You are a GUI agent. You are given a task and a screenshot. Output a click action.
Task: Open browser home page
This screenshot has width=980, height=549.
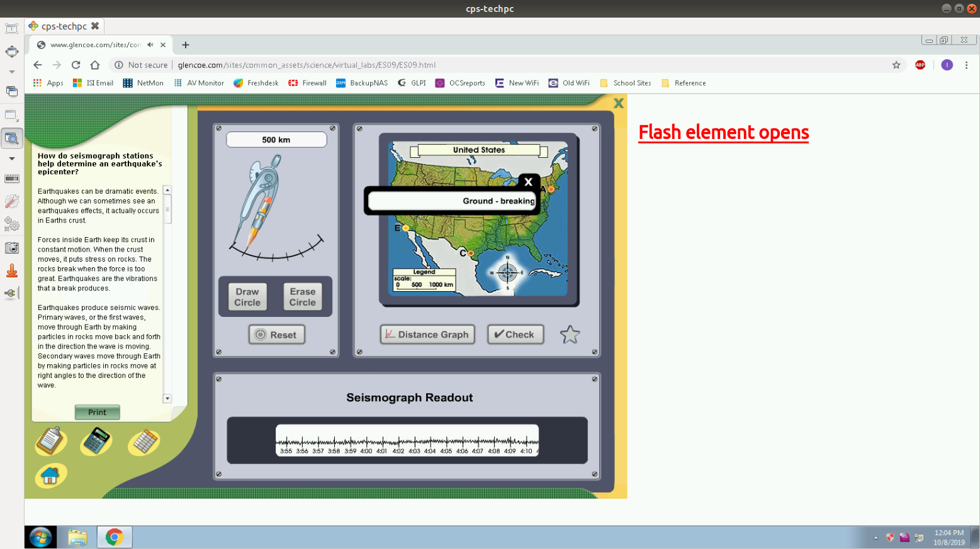pos(95,65)
